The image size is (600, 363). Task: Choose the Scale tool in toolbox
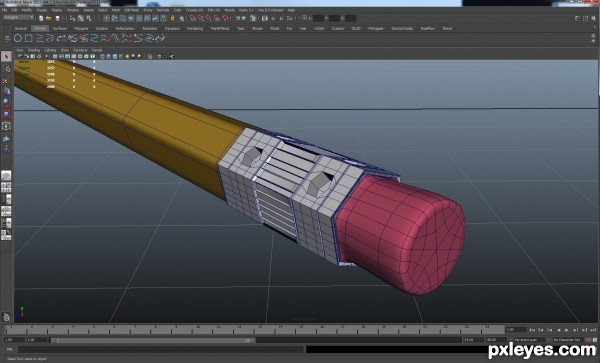coord(6,114)
